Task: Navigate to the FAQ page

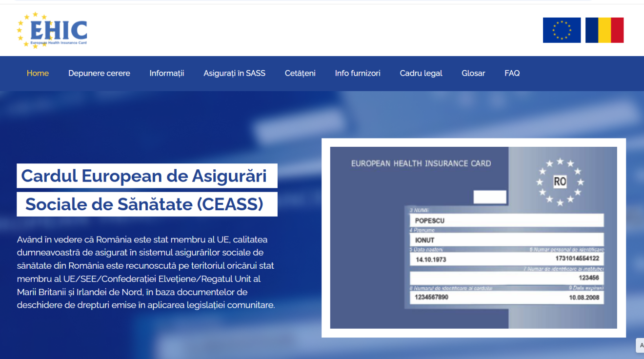Action: click(x=512, y=73)
